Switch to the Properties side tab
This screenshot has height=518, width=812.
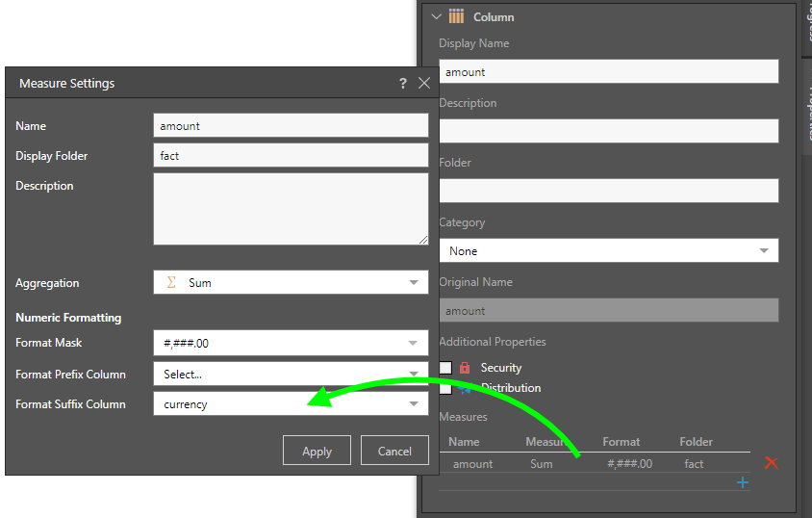tap(806, 106)
